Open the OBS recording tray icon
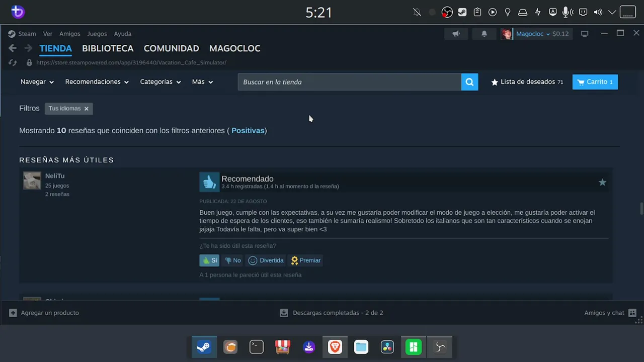Screen dimensions: 644x362 pyautogui.click(x=447, y=12)
